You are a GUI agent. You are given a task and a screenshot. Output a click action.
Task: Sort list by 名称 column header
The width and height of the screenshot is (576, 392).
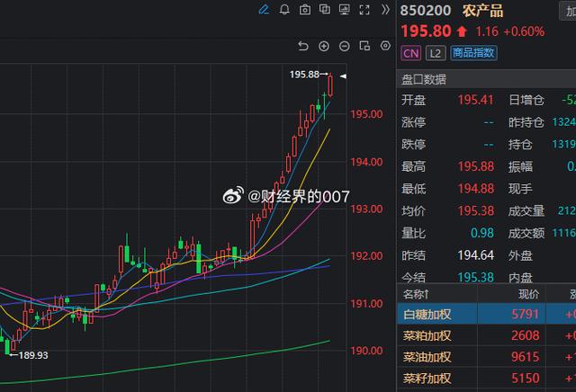pyautogui.click(x=416, y=293)
